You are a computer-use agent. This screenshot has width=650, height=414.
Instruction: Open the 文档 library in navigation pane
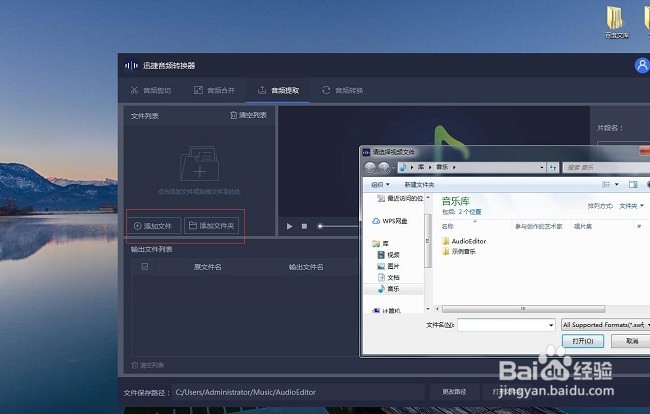tap(388, 277)
